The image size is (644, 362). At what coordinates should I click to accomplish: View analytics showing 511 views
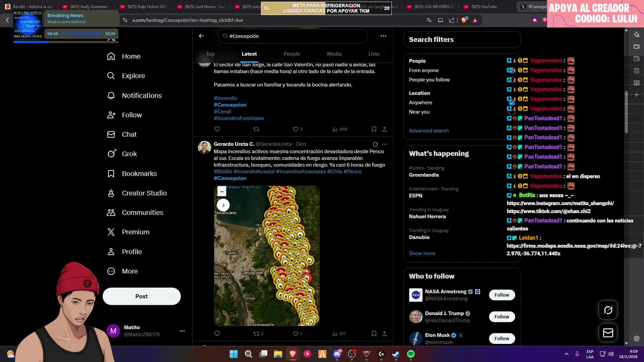(x=339, y=333)
